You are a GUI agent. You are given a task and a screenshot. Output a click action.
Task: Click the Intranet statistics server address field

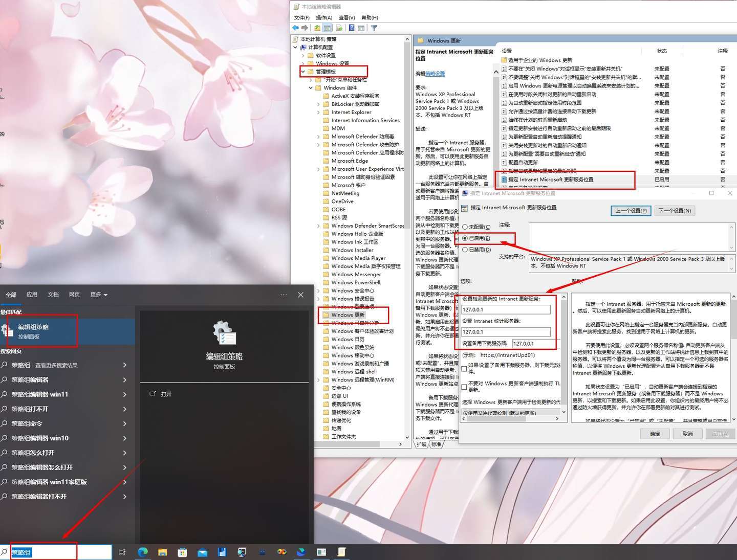click(x=506, y=332)
